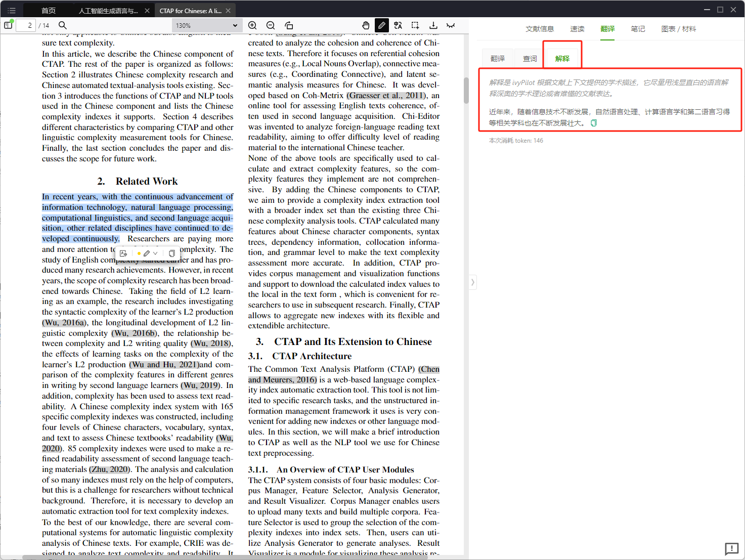The image size is (745, 560).
Task: Open citation (Wu, 2018)
Action: point(211,343)
